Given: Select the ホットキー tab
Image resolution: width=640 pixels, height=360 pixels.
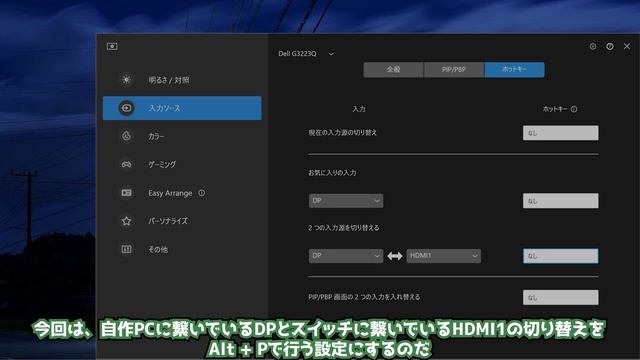Looking at the screenshot, I should pyautogui.click(x=514, y=70).
